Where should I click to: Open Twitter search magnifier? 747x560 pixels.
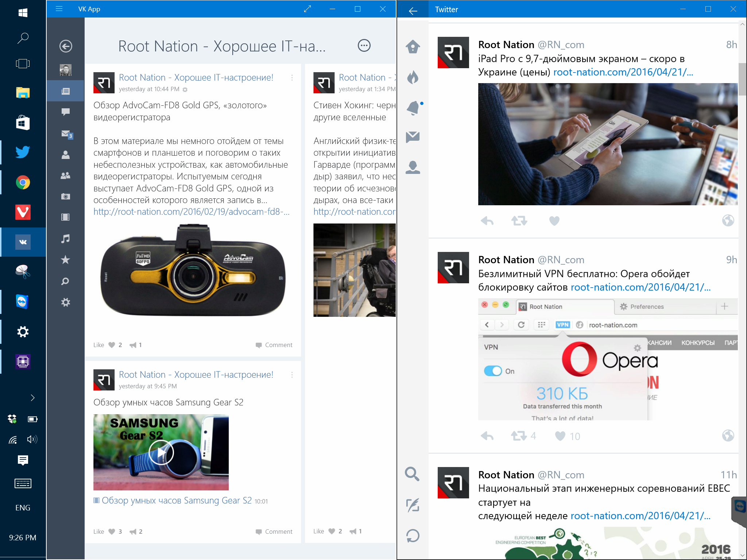coord(412,474)
